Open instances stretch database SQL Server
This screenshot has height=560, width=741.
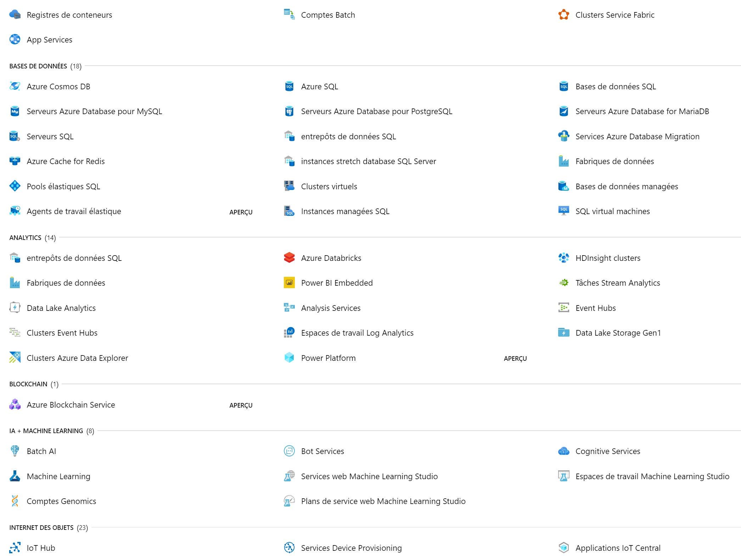point(368,161)
